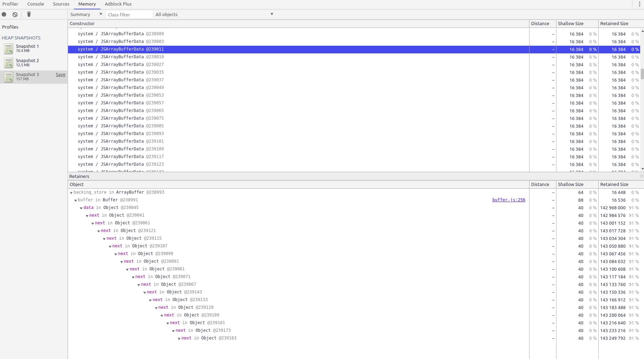Open the buffer.js:256 source link
Image resolution: width=644 pixels, height=359 pixels.
pos(509,200)
